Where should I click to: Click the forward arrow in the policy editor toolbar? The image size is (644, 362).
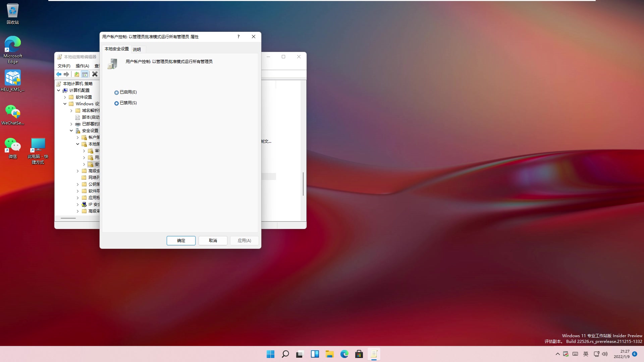[66, 74]
